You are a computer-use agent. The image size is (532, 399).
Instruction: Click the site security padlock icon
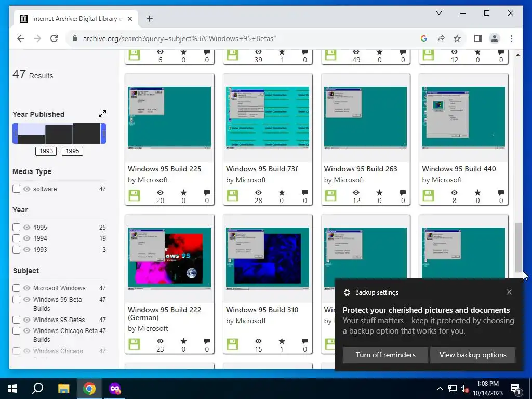(75, 38)
